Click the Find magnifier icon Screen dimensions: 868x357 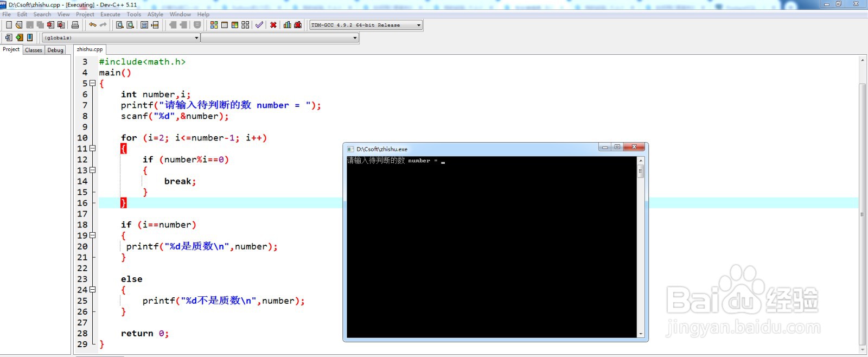click(x=120, y=25)
